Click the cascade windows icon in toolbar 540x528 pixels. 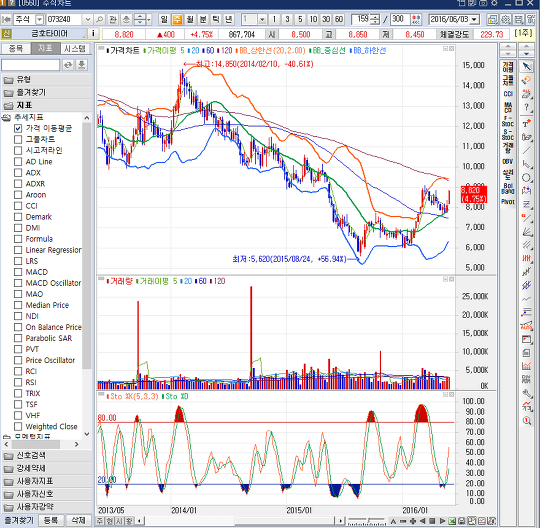tap(492, 19)
